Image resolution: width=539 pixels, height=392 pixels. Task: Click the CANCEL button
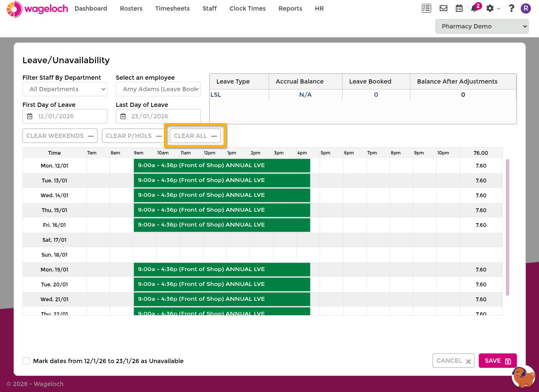(x=454, y=361)
